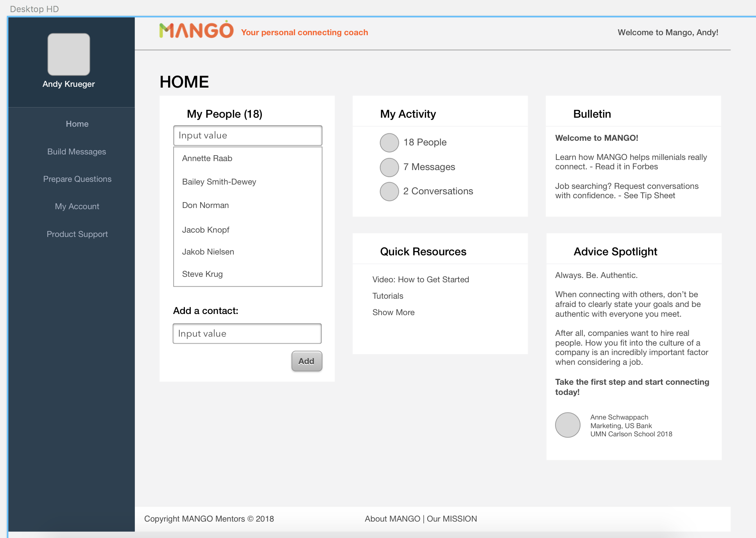Screen dimensions: 756x538
Task: Click Anne Schwappach's round avatar
Action: [x=568, y=425]
